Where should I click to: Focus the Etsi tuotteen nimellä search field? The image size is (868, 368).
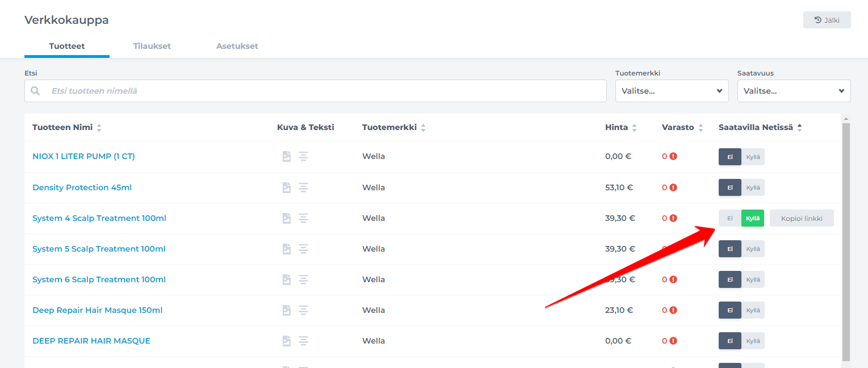(316, 91)
